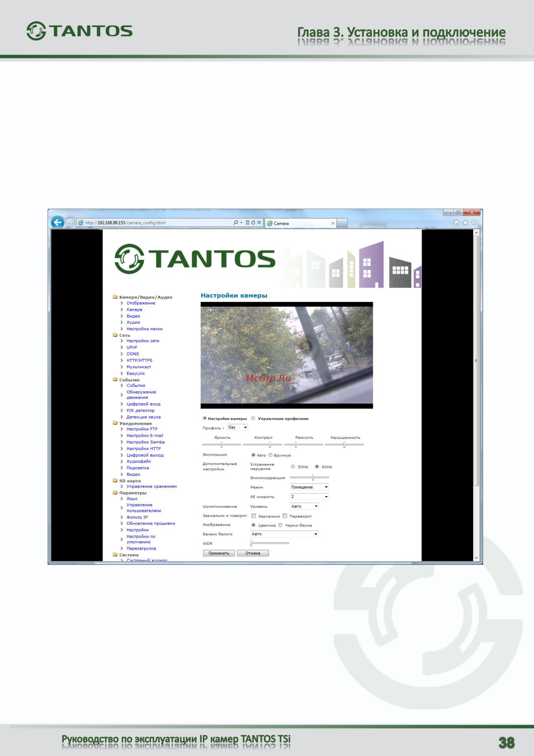Open the Управление хранением link
Screen dimensions: 534x756
[152, 486]
